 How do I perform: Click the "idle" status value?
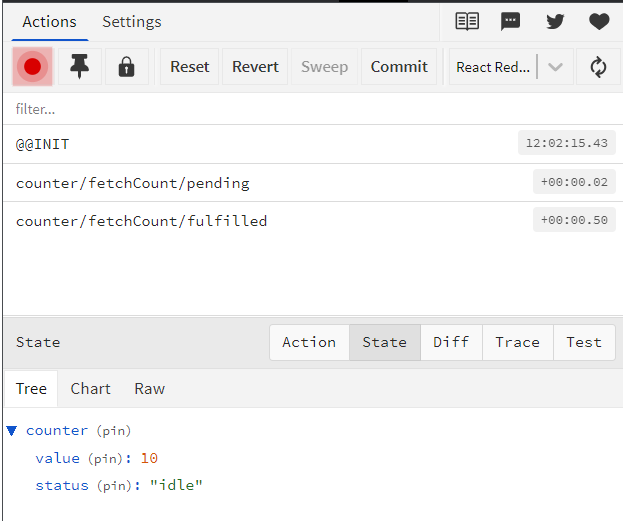176,485
